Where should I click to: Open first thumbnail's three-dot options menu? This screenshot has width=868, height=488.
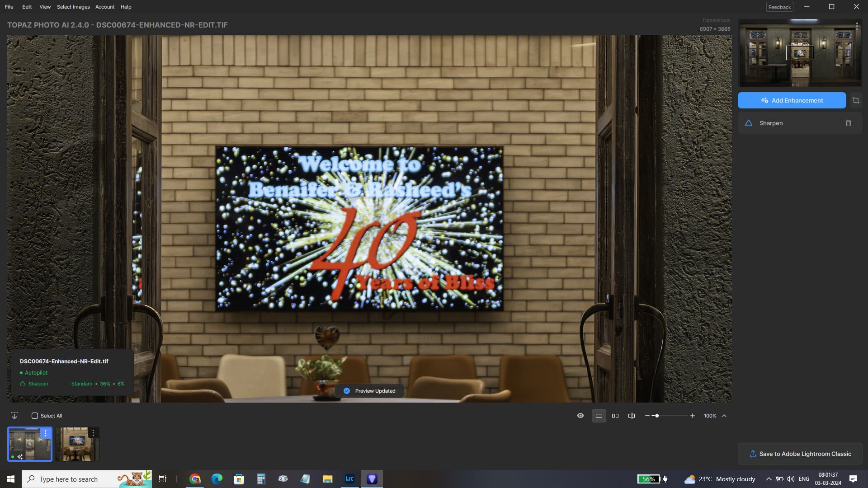(x=45, y=433)
